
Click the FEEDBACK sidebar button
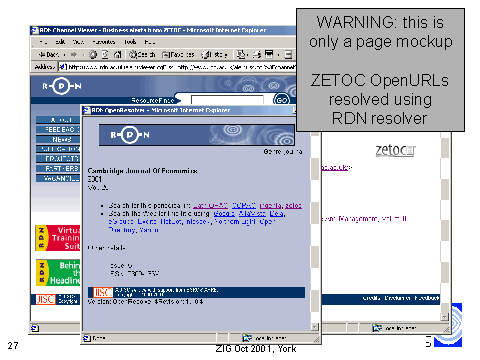tap(58, 129)
